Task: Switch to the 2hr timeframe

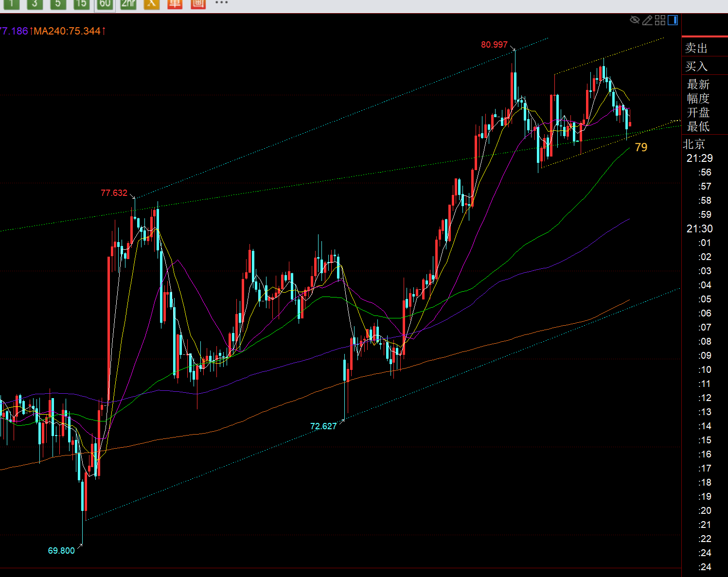Action: [x=128, y=3]
